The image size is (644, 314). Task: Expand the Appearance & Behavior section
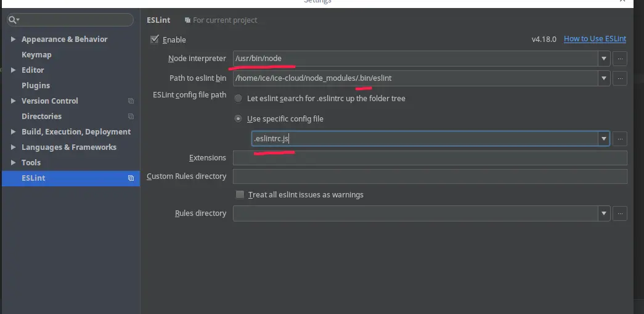pyautogui.click(x=13, y=39)
